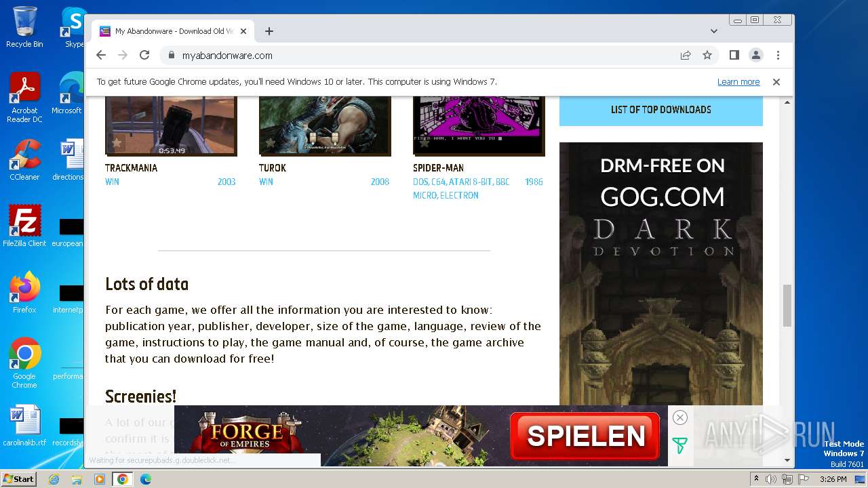Image resolution: width=868 pixels, height=488 pixels.
Task: Click the network tray icon
Action: pyautogui.click(x=787, y=479)
